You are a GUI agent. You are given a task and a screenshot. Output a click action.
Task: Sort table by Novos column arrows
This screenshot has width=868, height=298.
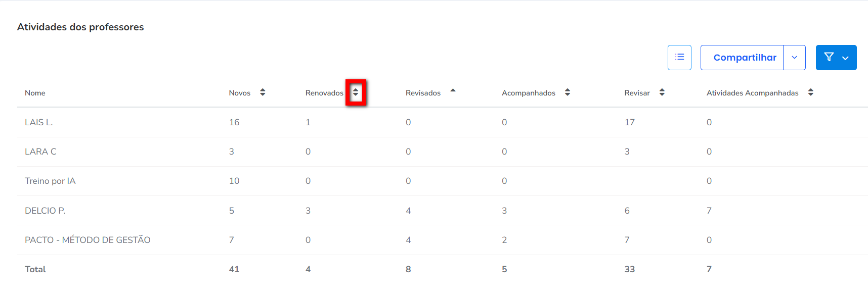263,92
